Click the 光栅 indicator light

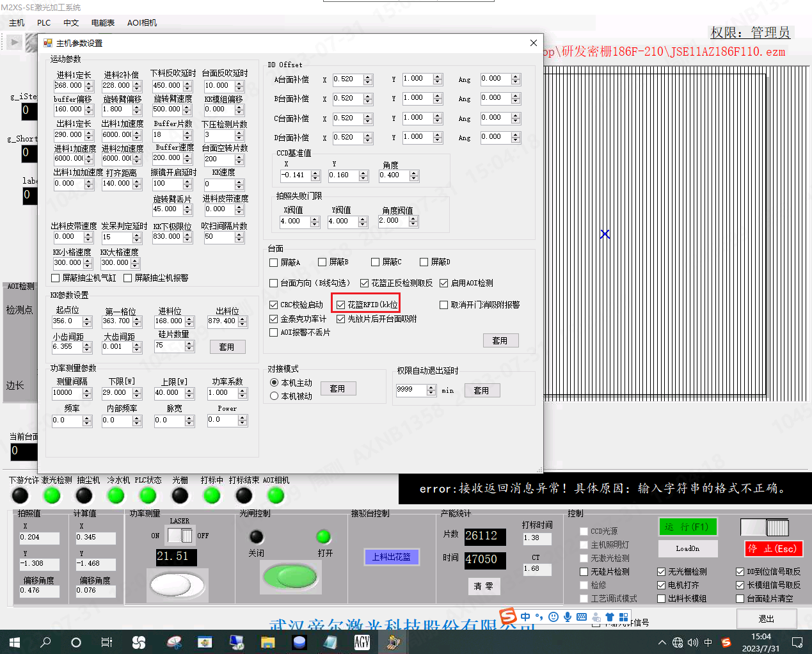pos(180,495)
